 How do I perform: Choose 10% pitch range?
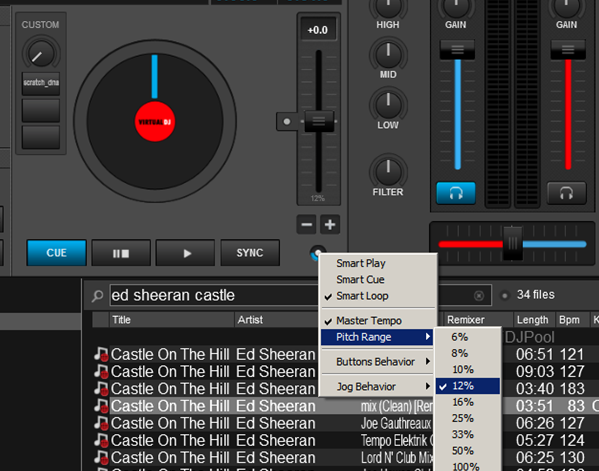point(468,369)
